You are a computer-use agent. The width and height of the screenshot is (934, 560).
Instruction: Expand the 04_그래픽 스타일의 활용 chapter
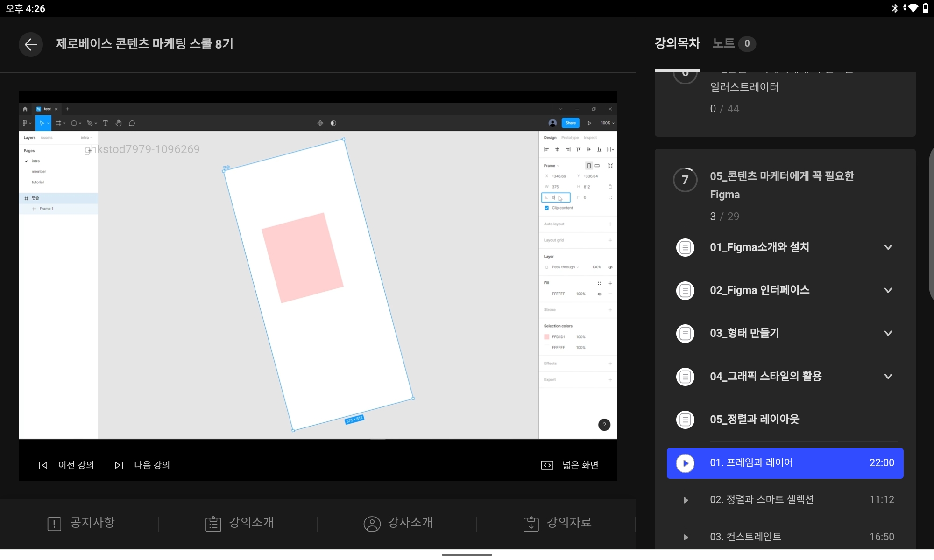coord(888,376)
